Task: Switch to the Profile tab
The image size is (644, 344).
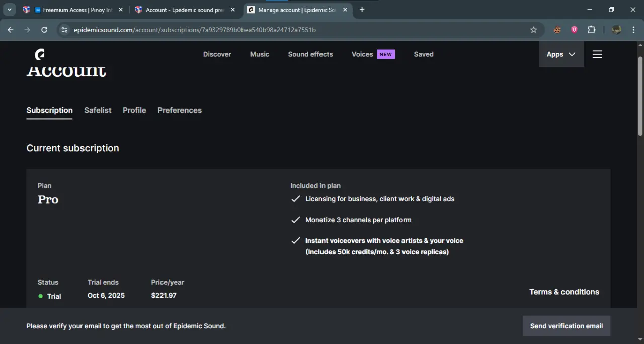Action: 134,110
